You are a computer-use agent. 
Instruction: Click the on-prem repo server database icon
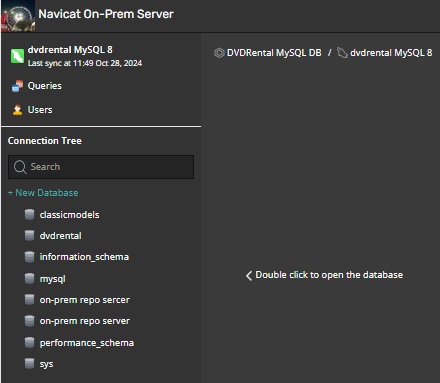pos(29,321)
